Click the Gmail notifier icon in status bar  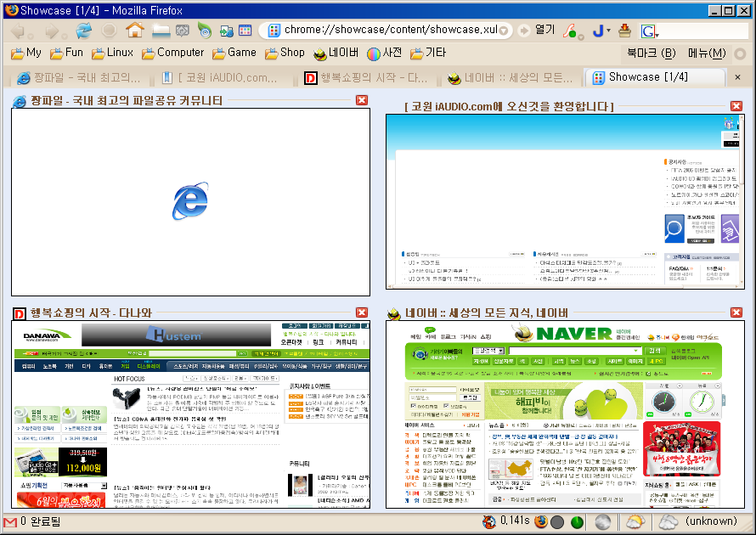[9, 522]
